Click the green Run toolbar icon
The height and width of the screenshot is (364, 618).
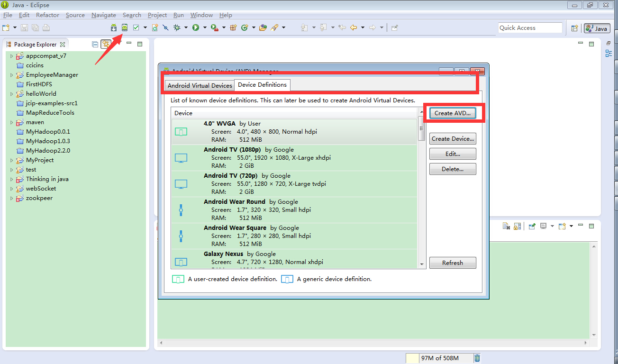point(196,27)
